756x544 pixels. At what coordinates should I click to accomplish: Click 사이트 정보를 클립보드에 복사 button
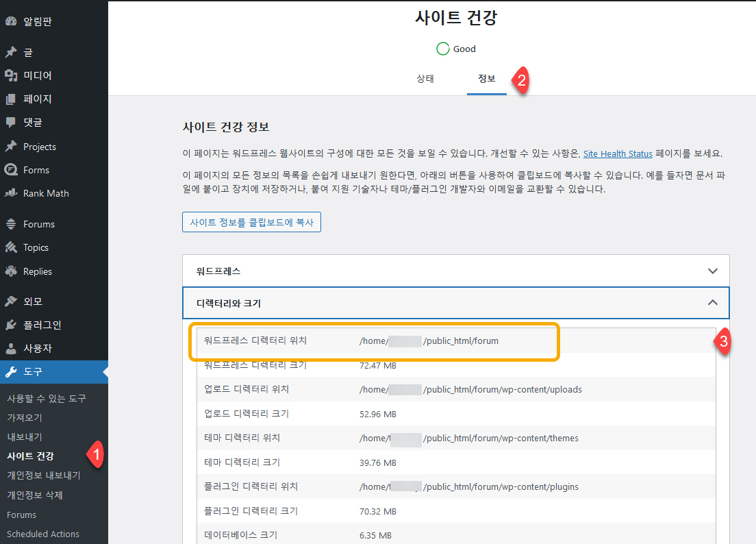(251, 222)
